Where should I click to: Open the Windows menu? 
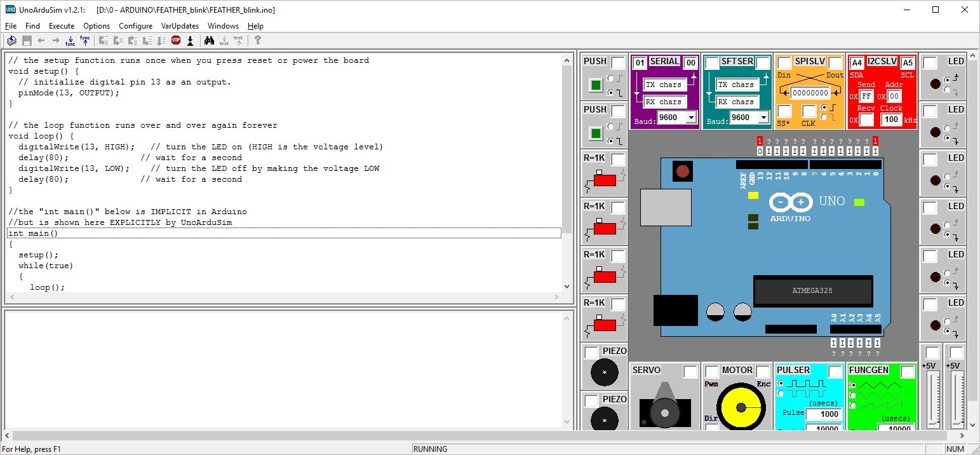pyautogui.click(x=223, y=26)
